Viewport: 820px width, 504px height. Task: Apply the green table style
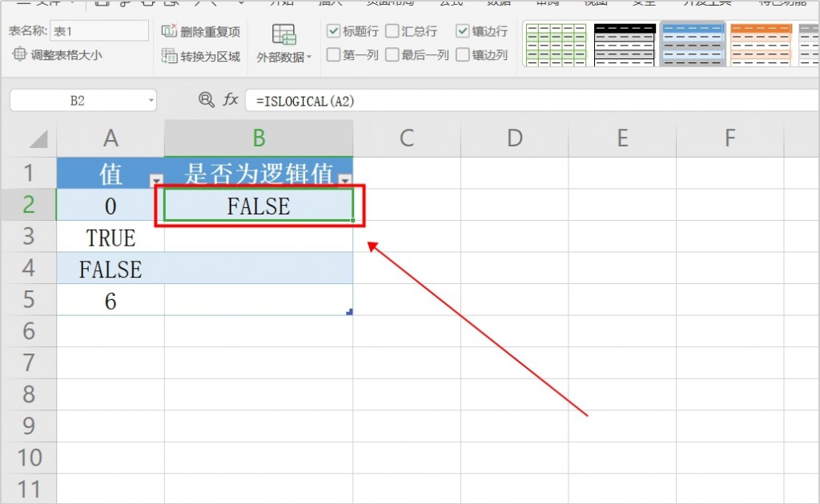click(x=556, y=44)
